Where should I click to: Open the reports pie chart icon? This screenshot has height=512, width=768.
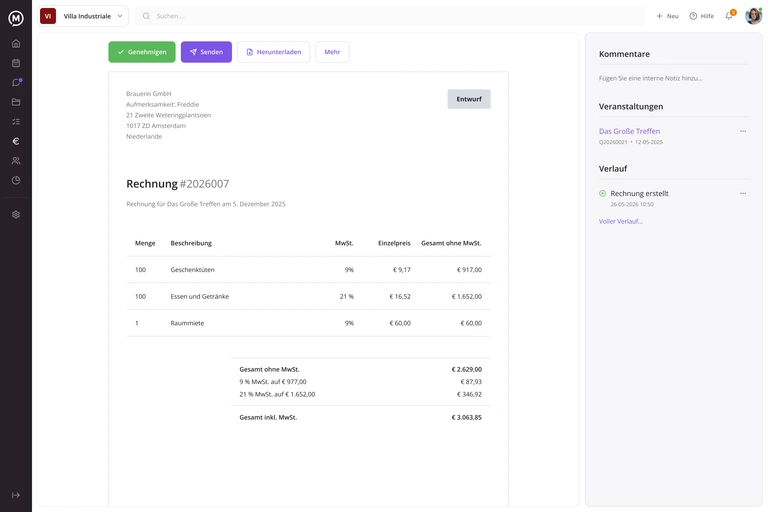16,180
